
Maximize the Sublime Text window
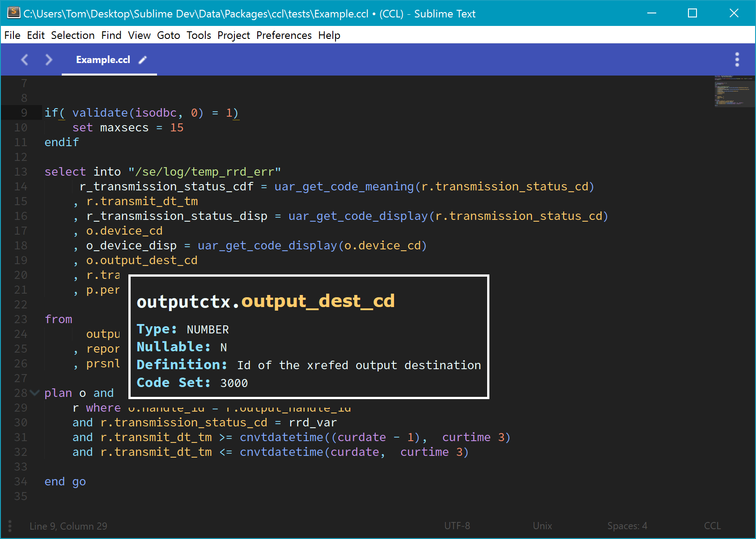click(x=692, y=13)
